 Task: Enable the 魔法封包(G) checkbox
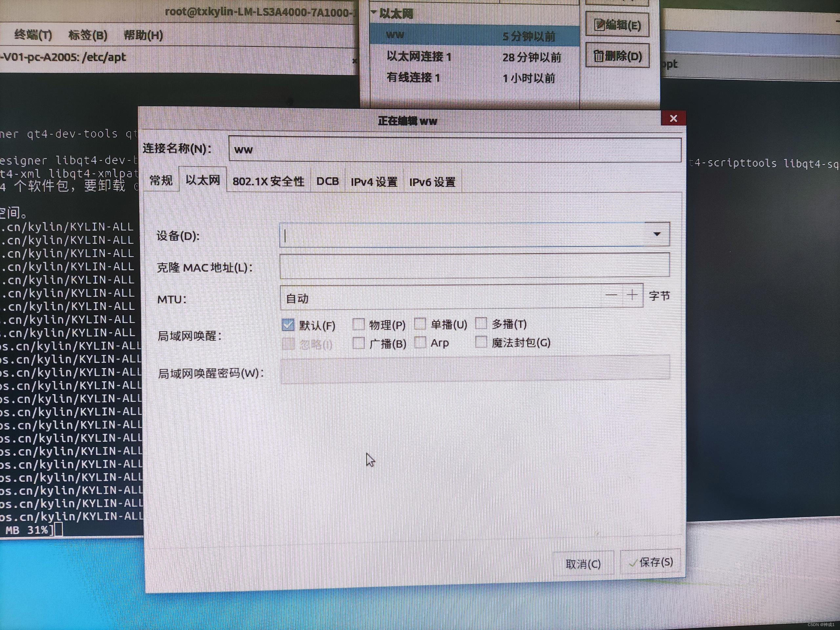click(x=481, y=342)
